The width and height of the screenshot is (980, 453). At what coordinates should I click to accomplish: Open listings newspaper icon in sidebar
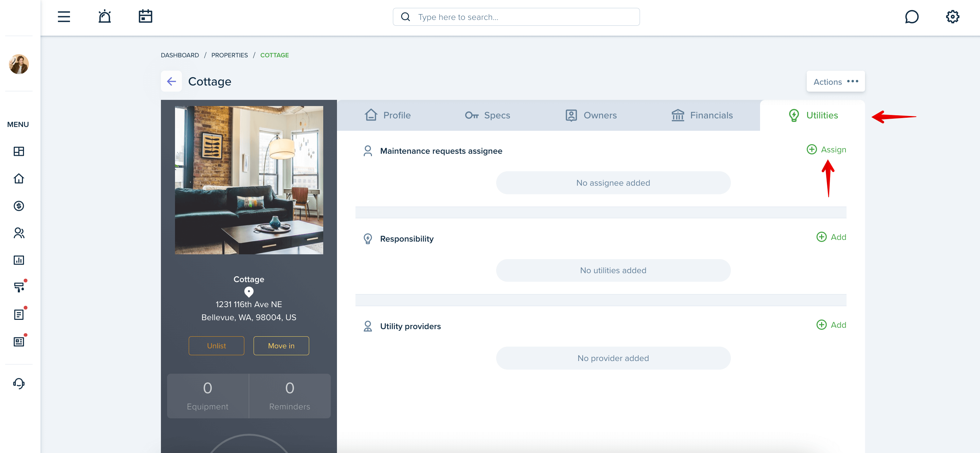click(x=19, y=341)
